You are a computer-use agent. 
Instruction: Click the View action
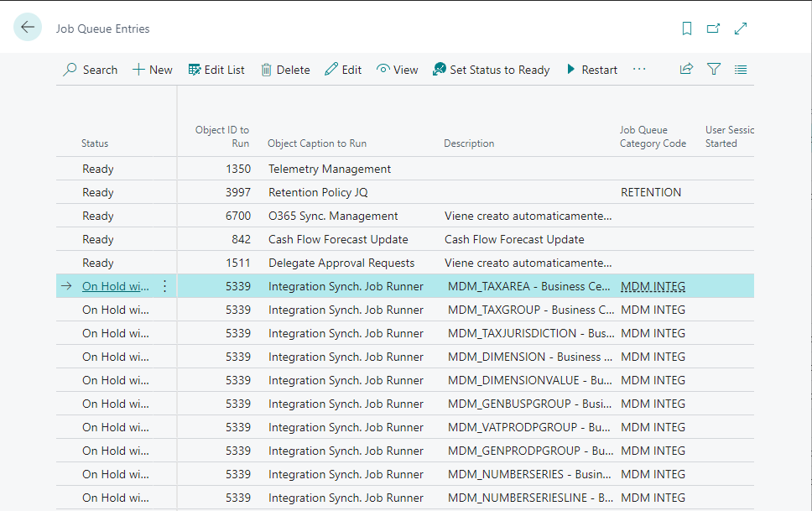397,70
